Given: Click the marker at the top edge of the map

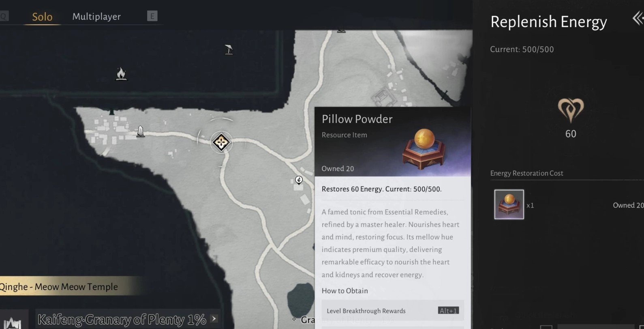Looking at the screenshot, I should (341, 30).
